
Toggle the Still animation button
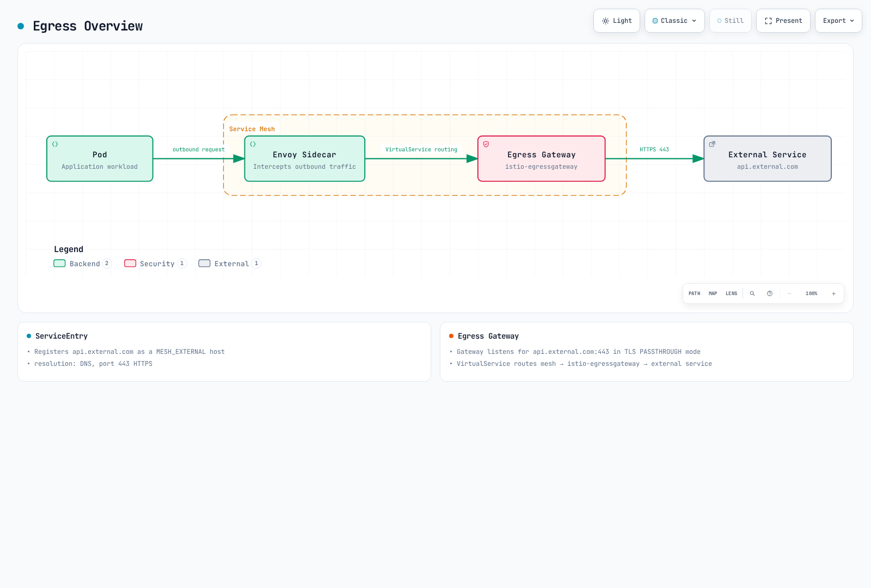click(x=730, y=21)
